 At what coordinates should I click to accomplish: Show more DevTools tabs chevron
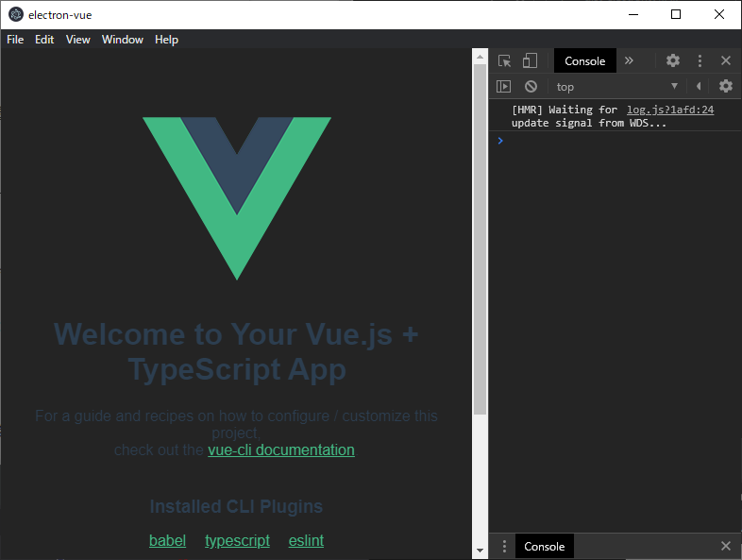629,60
